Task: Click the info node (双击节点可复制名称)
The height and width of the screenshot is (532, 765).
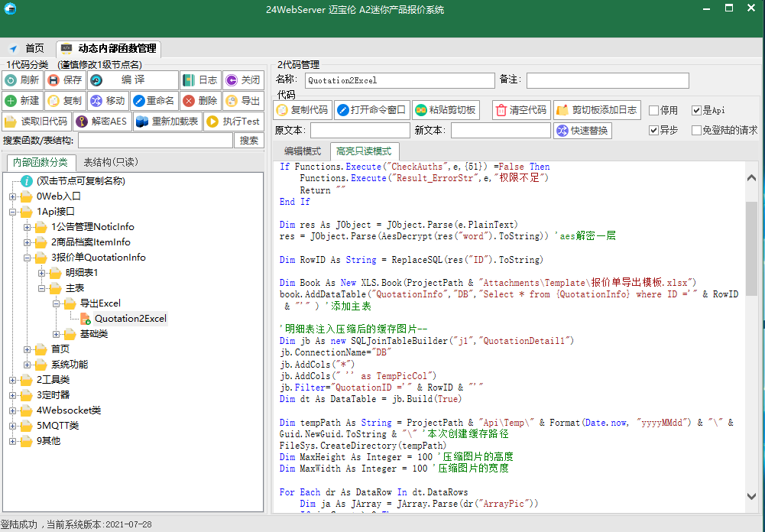Action: click(x=80, y=181)
